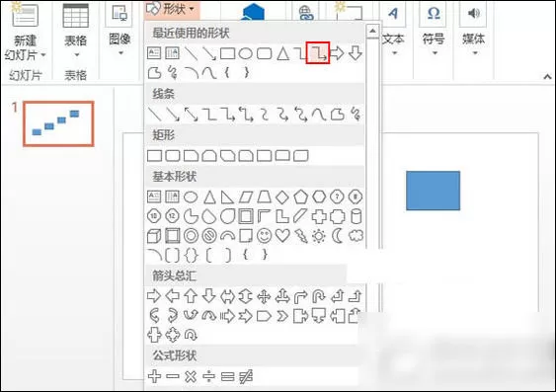Viewport: 556px width, 392px height.
Task: Select the quad arrow shape
Action: [x=264, y=296]
